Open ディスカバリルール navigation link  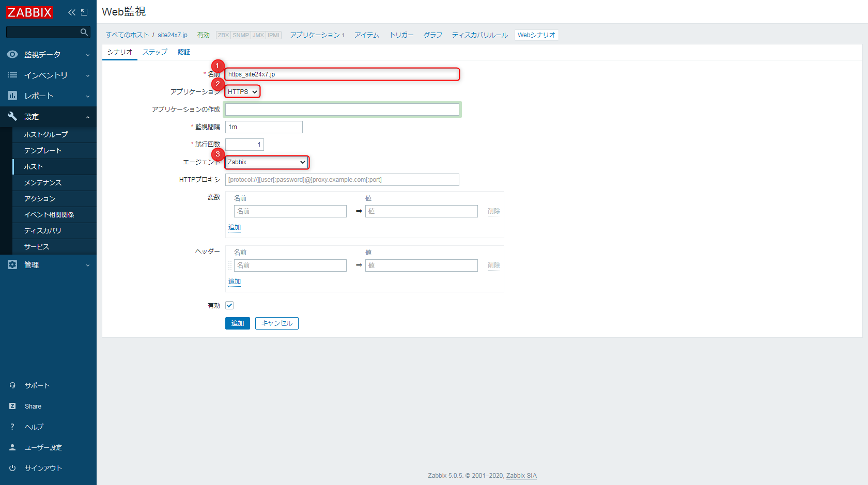tap(480, 35)
